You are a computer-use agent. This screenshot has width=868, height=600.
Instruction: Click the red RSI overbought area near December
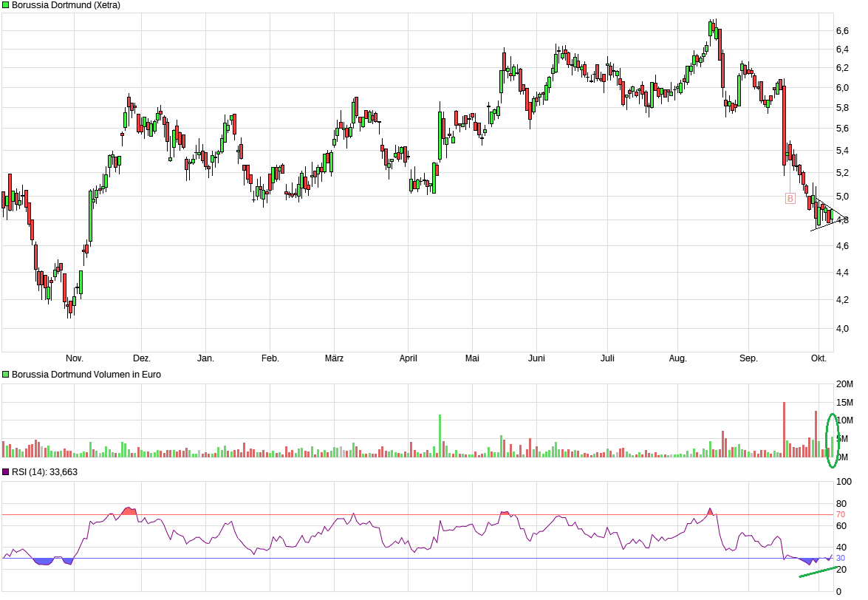click(129, 511)
